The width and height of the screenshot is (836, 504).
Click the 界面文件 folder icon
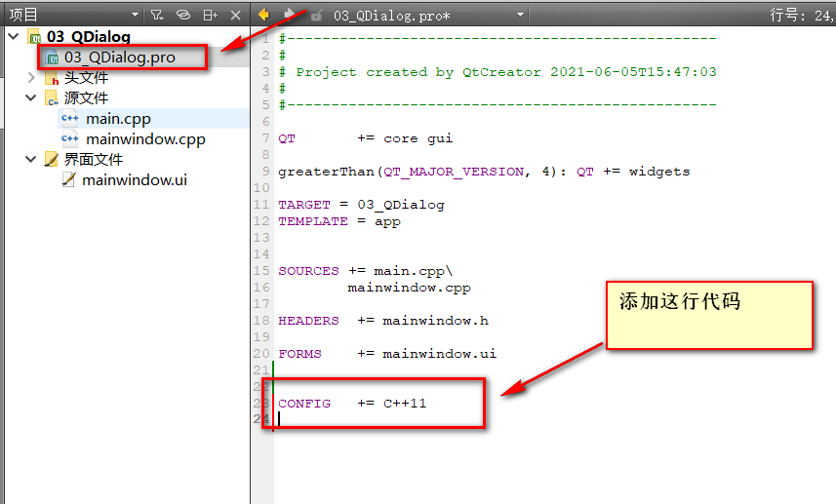pos(52,159)
